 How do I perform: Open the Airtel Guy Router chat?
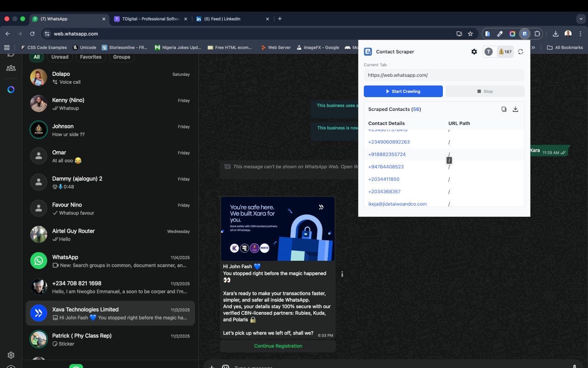pos(110,235)
